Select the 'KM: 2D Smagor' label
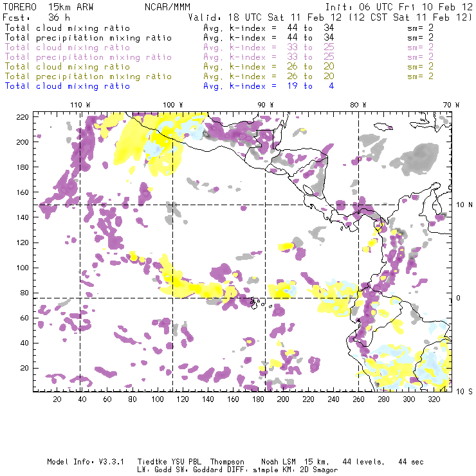Screen dimensions: 476x476 point(310,470)
